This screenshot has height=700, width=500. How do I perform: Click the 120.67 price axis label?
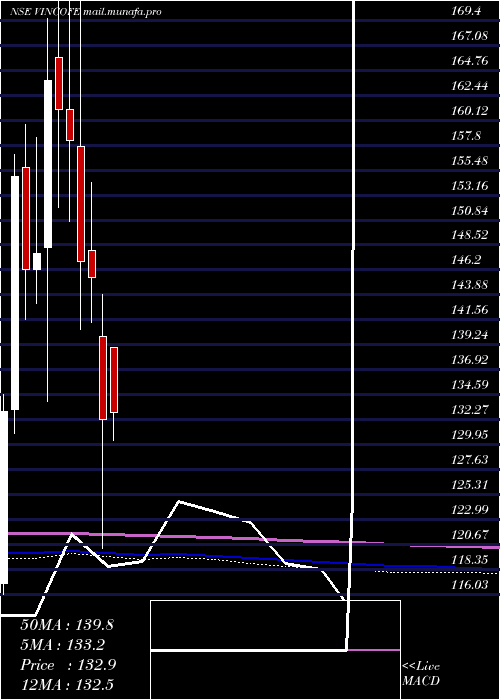click(470, 534)
